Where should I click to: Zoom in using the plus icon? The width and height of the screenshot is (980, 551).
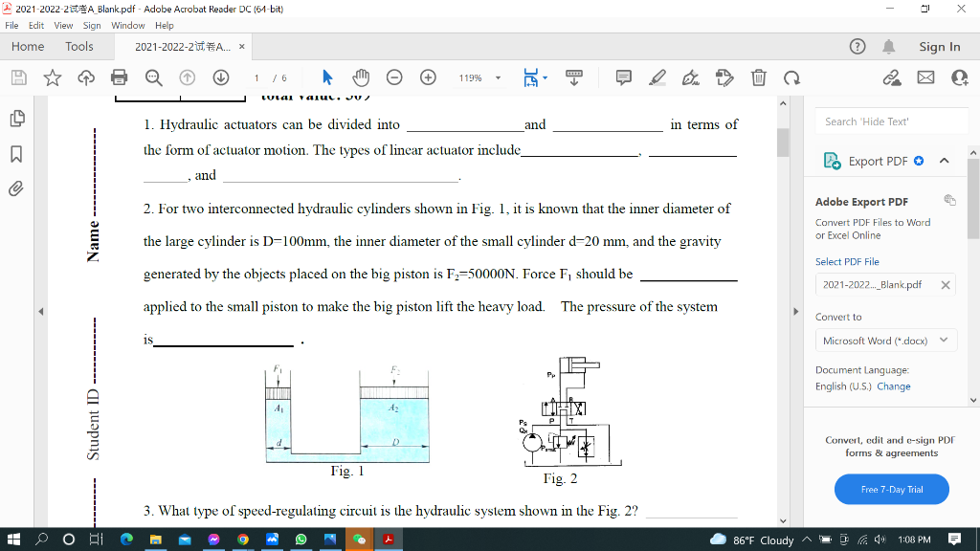[x=428, y=77]
